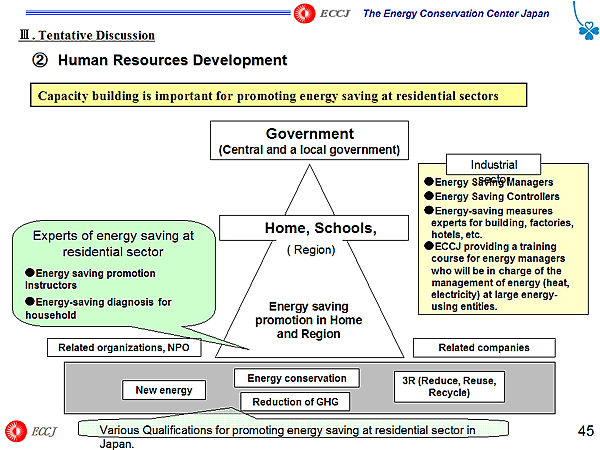Screen dimensions: 600x450
Task: Select the 'Home, Schools,' box
Action: point(314,228)
